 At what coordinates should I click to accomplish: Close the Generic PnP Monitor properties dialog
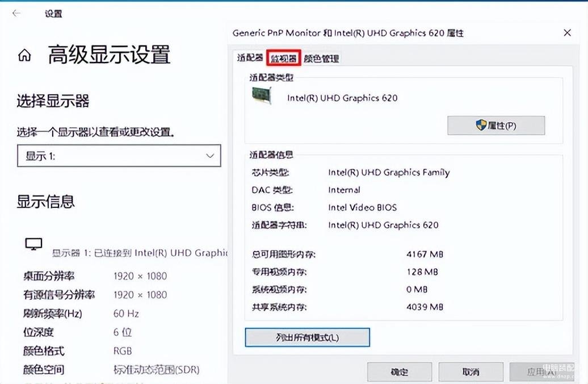(567, 33)
